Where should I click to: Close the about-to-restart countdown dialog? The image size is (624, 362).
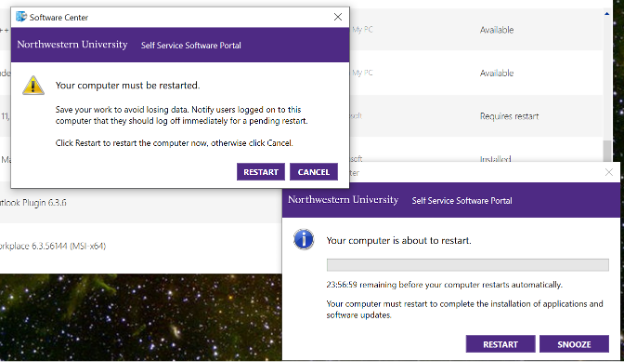point(609,172)
